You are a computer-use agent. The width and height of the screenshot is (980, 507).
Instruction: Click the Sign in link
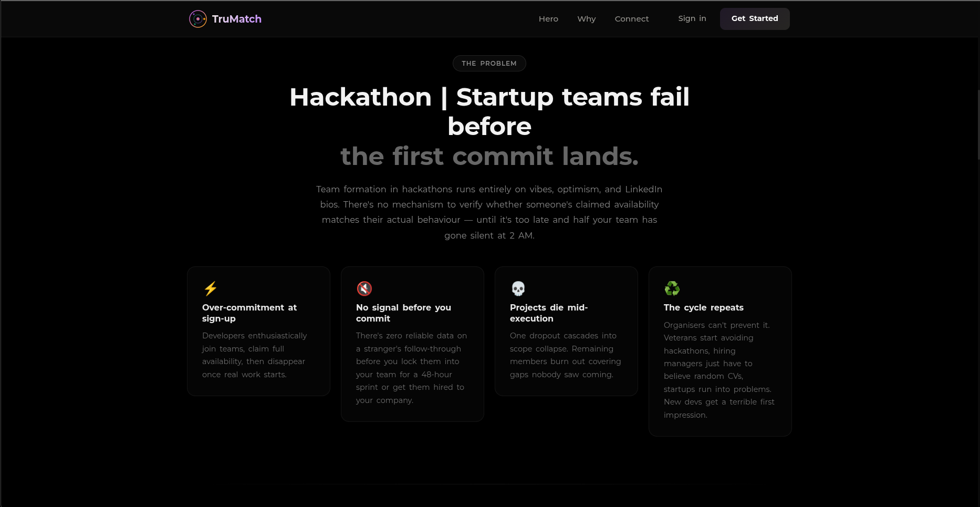692,18
